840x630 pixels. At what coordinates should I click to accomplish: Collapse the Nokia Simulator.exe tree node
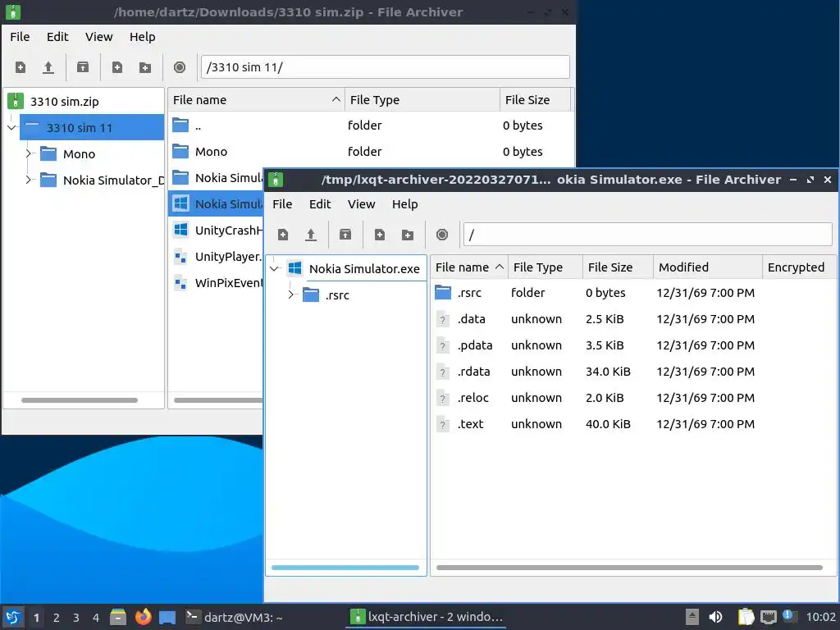pos(274,268)
